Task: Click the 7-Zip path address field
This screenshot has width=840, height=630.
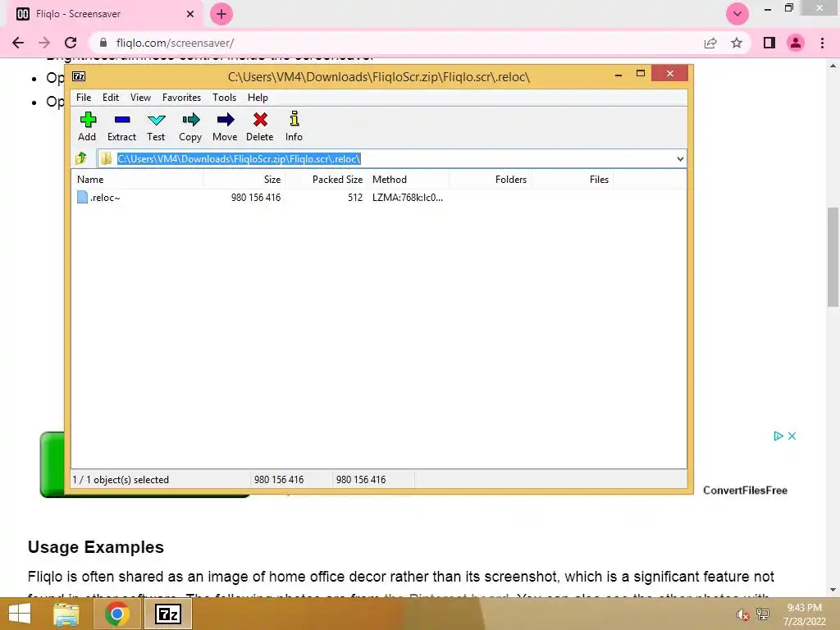Action: (391, 158)
